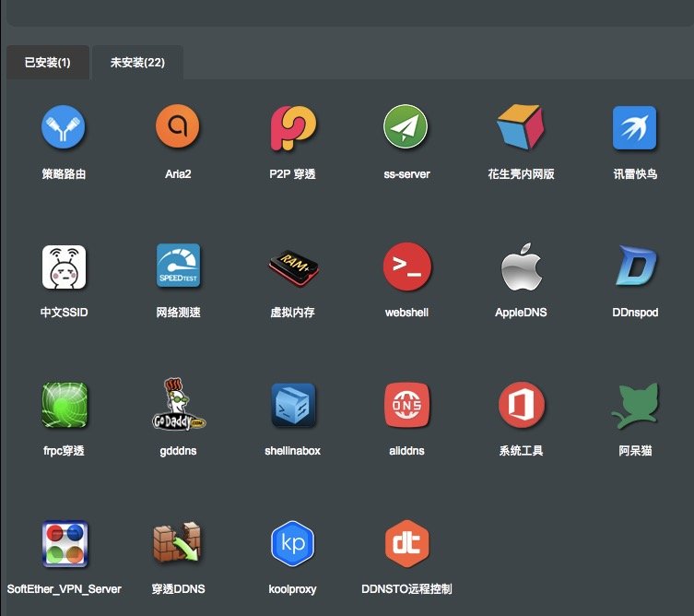Open the SoftEther_VPN_Server icon

click(65, 544)
